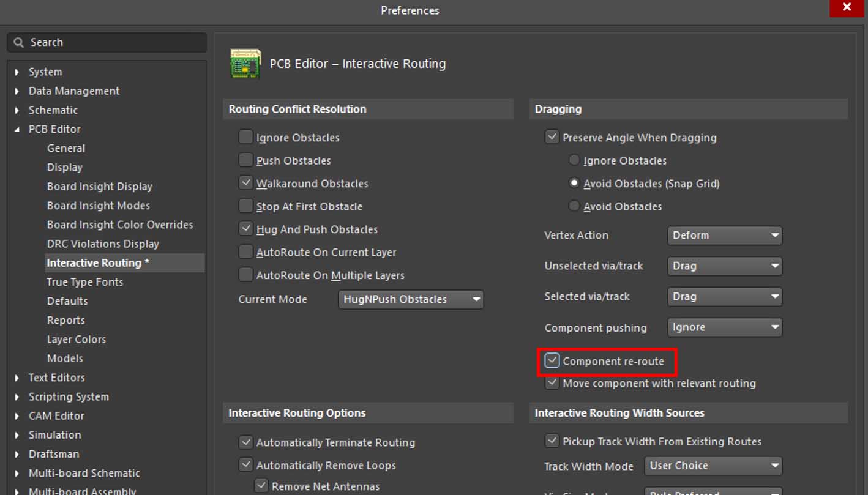The width and height of the screenshot is (868, 495).
Task: Toggle the Component re-route checkbox
Action: (552, 361)
